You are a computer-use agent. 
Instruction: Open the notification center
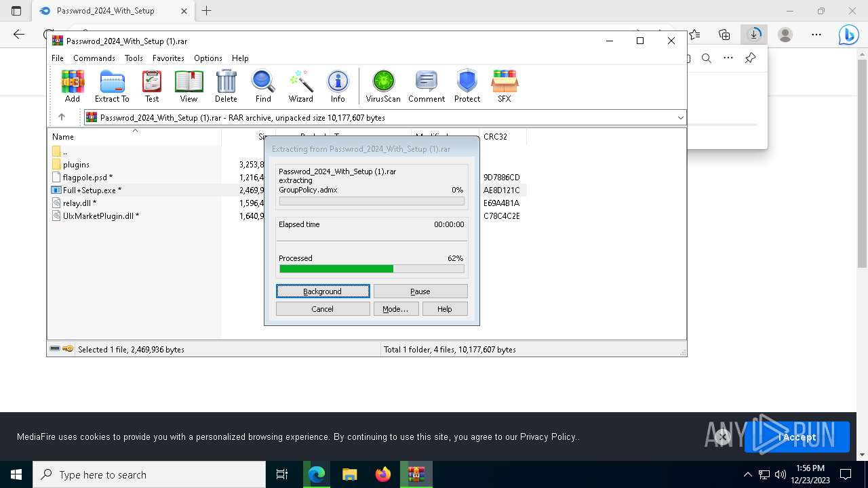[846, 474]
